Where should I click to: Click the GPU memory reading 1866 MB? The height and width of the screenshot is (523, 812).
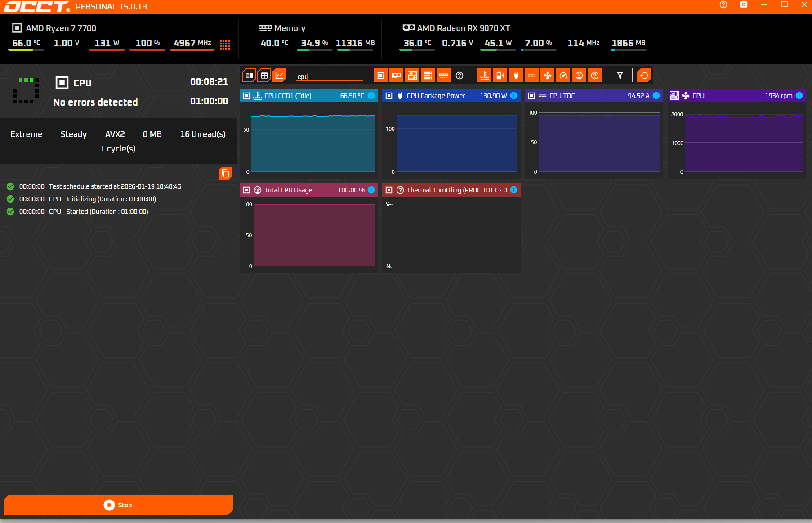click(x=629, y=43)
